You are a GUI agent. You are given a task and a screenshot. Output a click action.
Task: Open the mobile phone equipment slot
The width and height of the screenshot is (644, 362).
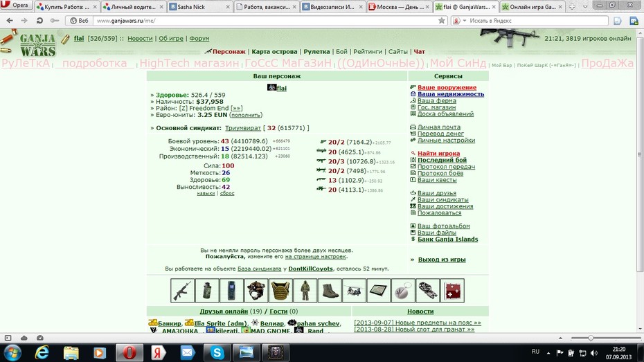pos(231,291)
